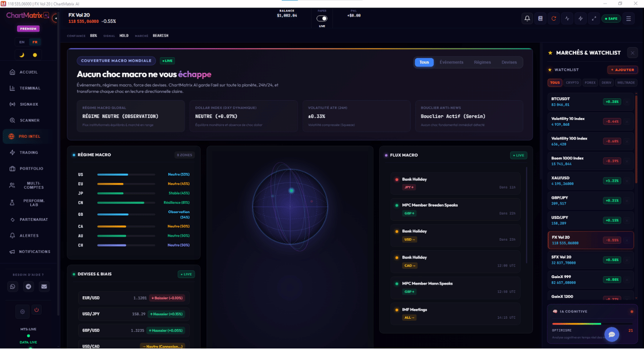Show the Devises tab
This screenshot has width=644, height=352.
click(509, 62)
